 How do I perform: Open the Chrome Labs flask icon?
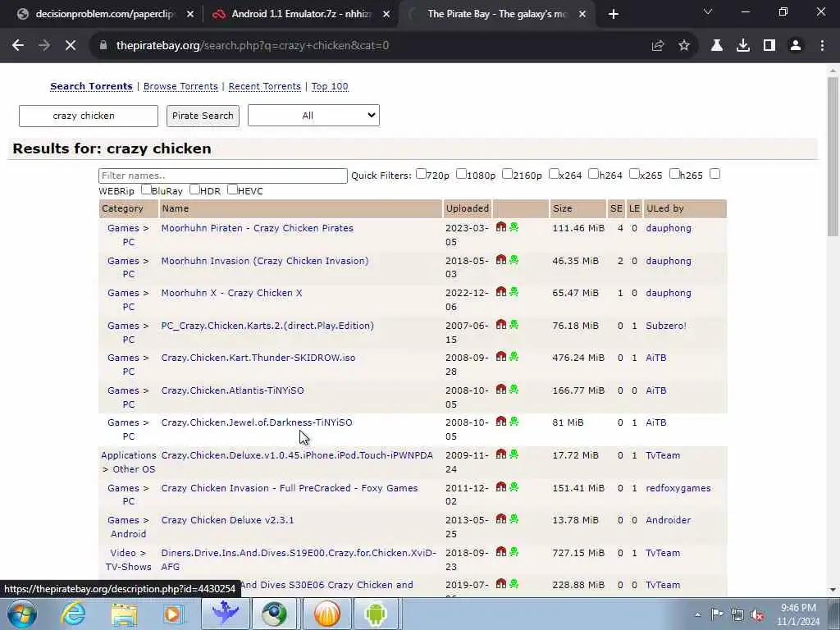717,46
